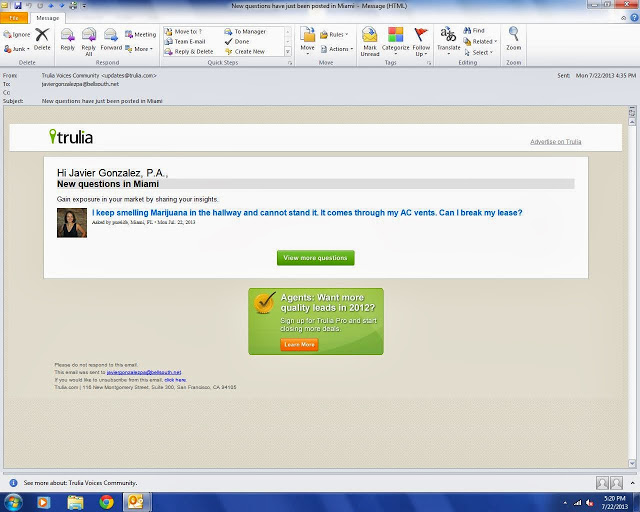Click the taskbar clock showing 5:20 PM
Screen dimensions: 640x512
click(x=614, y=502)
